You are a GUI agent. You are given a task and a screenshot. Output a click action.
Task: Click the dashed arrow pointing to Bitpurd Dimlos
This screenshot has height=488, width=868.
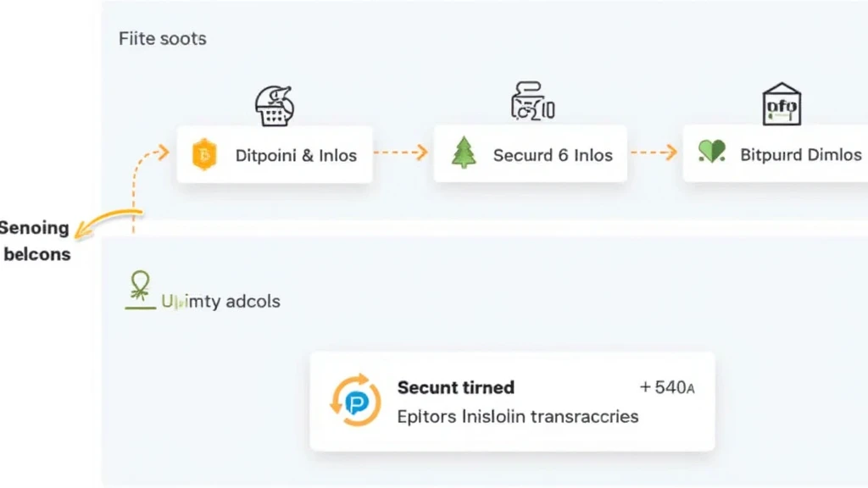coord(653,153)
